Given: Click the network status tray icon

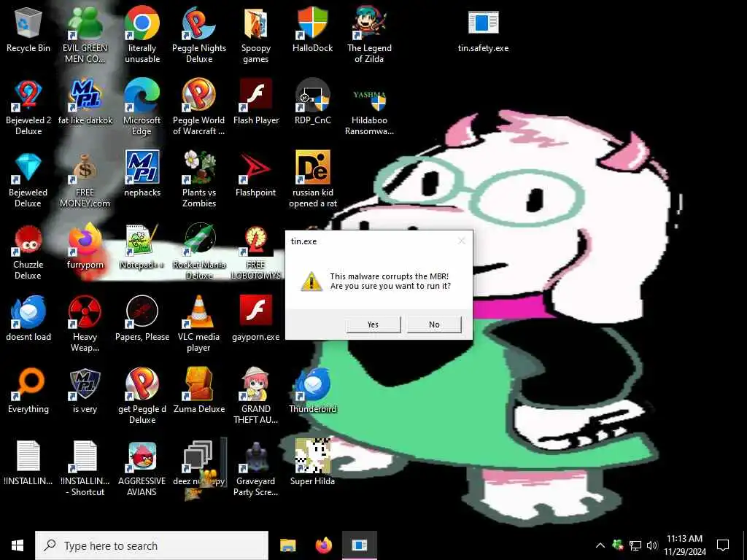Looking at the screenshot, I should coord(635,545).
